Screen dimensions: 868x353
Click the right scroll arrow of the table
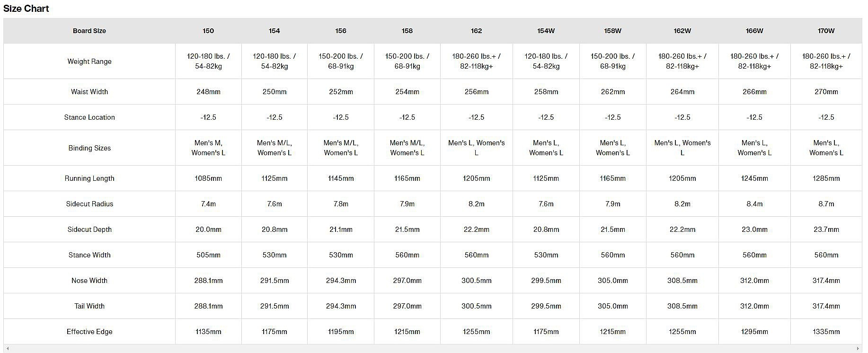point(858,349)
